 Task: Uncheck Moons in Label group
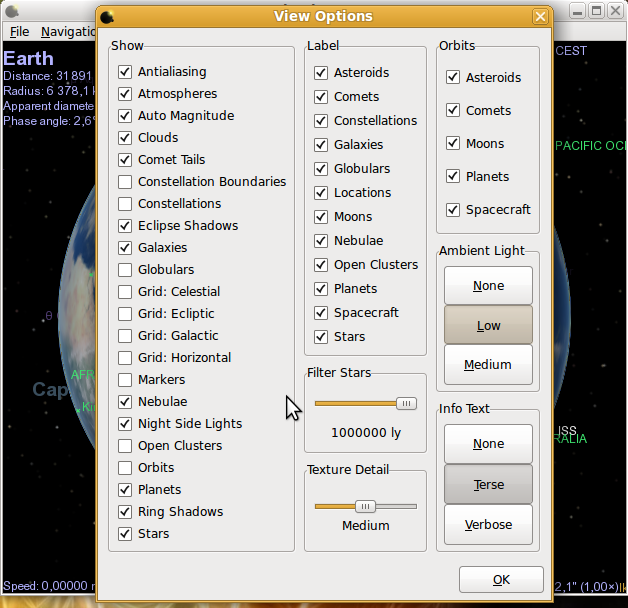pos(321,217)
